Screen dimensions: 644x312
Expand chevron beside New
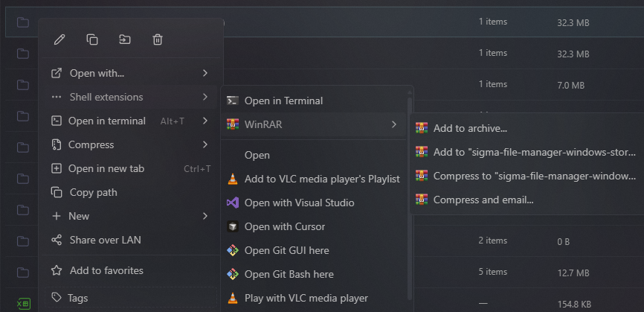tap(205, 216)
